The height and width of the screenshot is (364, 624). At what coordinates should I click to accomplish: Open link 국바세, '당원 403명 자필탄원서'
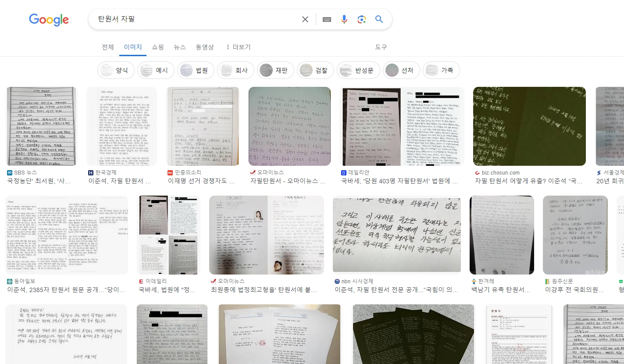[x=400, y=181]
